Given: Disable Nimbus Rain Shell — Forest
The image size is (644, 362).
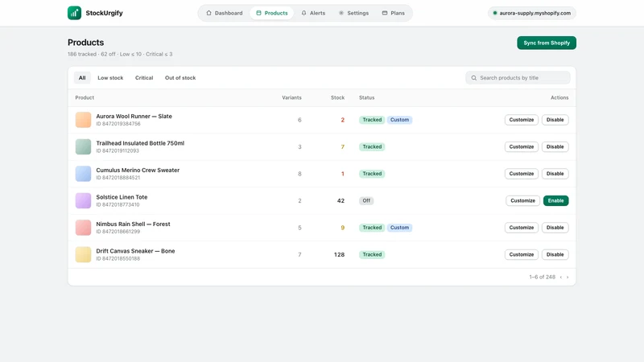Looking at the screenshot, I should (555, 228).
